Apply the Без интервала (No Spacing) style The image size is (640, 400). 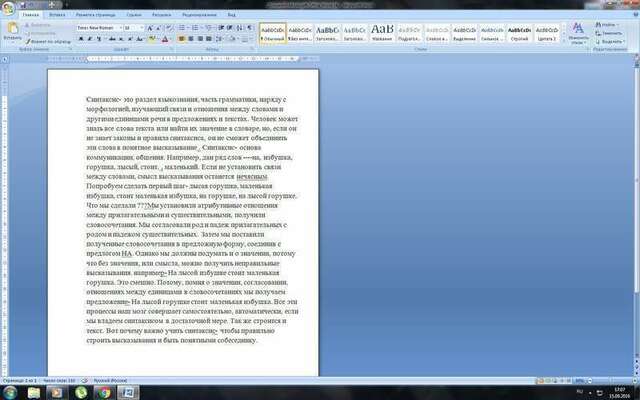300,33
